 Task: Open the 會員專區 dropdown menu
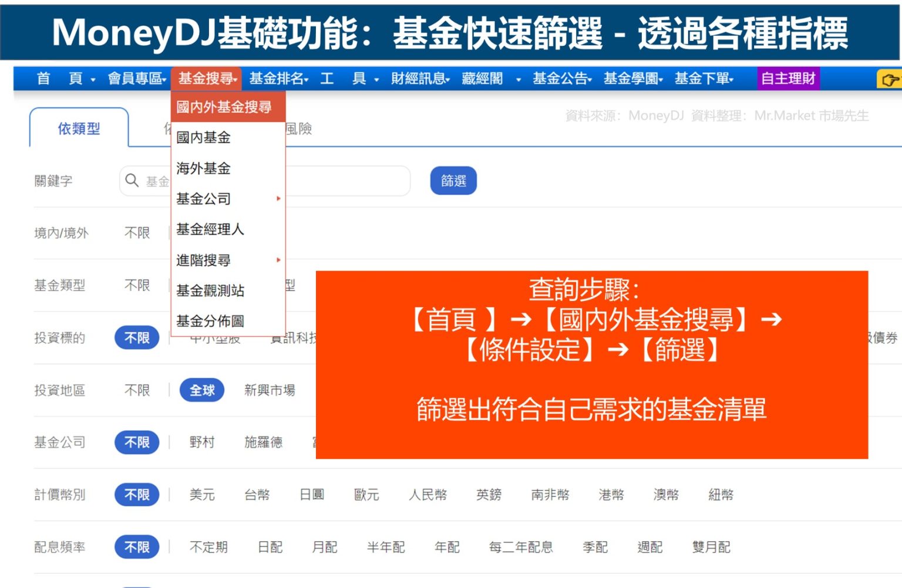click(137, 78)
